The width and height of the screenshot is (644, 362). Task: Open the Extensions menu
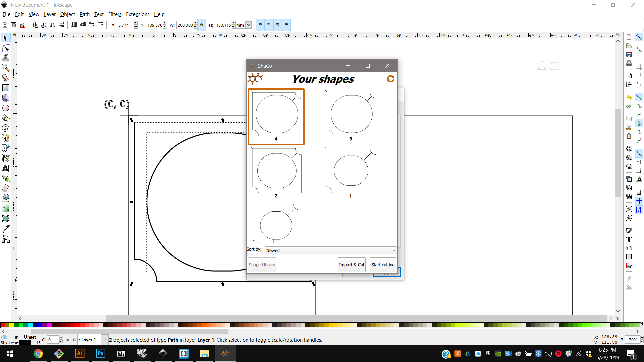pyautogui.click(x=138, y=14)
